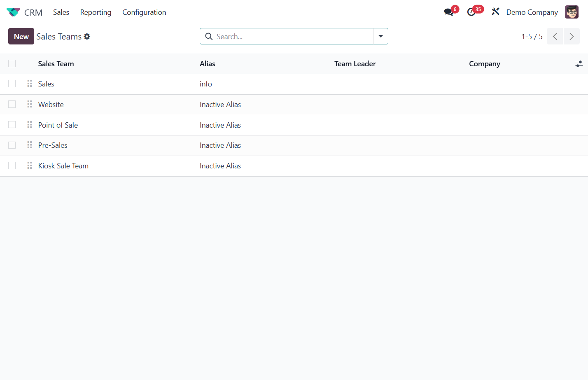Click the info alias of Sales team
This screenshot has height=380, width=588.
coord(206,84)
